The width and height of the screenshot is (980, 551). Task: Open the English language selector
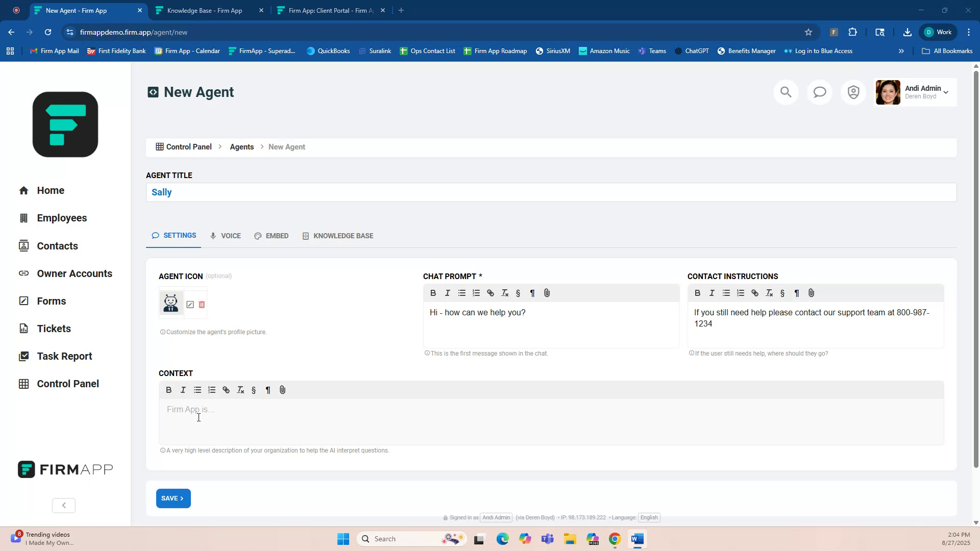(x=649, y=517)
